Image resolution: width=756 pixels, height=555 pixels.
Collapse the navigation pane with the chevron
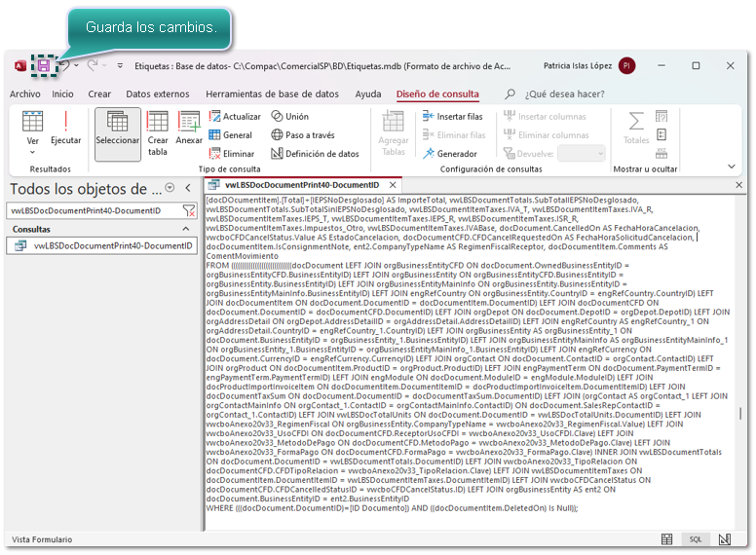(x=188, y=188)
